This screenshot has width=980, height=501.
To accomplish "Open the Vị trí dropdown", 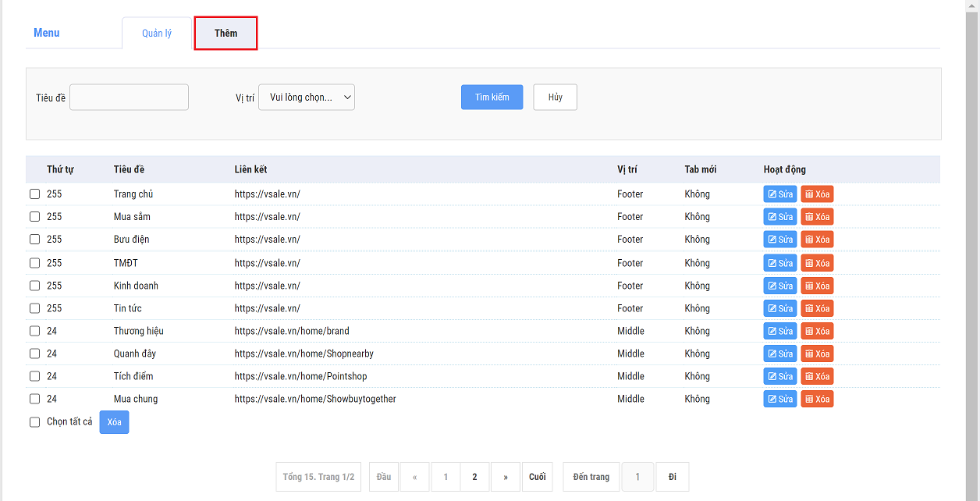I will (307, 98).
